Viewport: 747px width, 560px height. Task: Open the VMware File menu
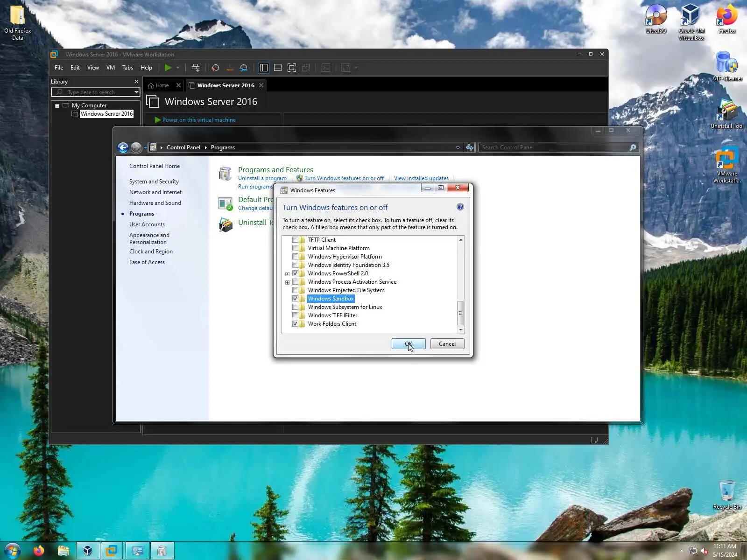pyautogui.click(x=59, y=68)
